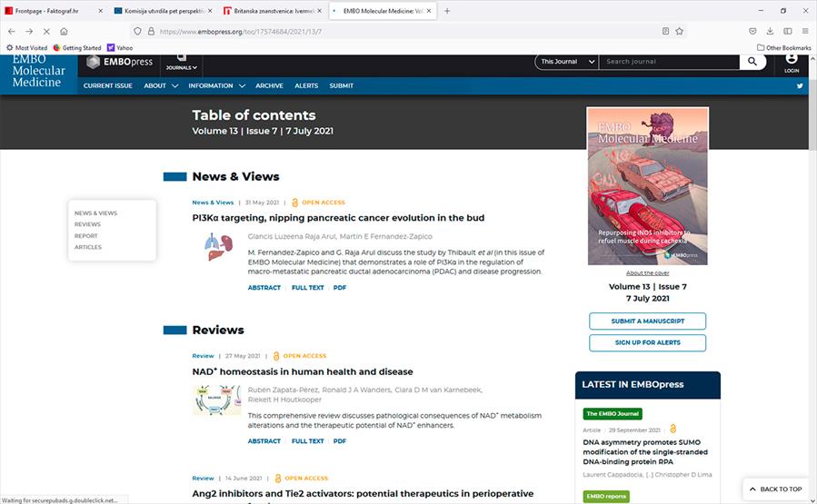The width and height of the screenshot is (817, 504).
Task: Click the journal cover image thumbnail
Action: tap(647, 186)
